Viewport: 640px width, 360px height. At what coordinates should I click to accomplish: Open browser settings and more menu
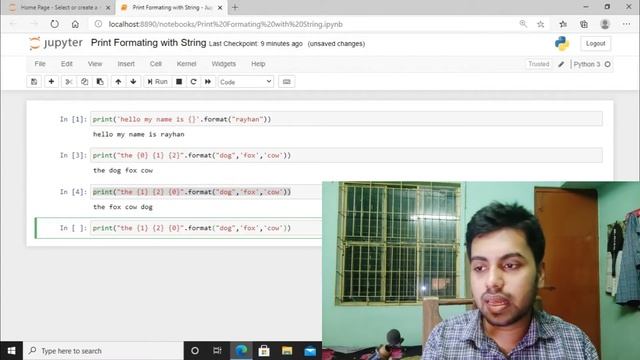coord(626,24)
